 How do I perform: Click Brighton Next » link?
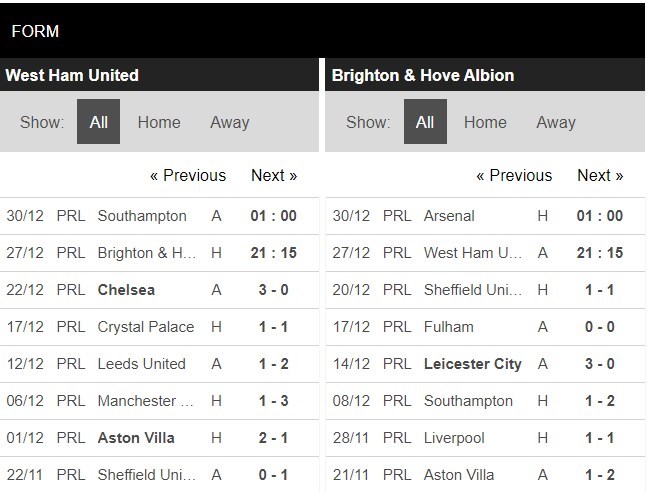[600, 175]
